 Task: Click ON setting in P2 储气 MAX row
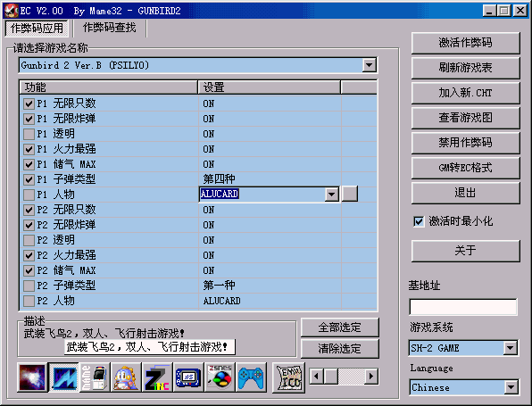(x=209, y=270)
